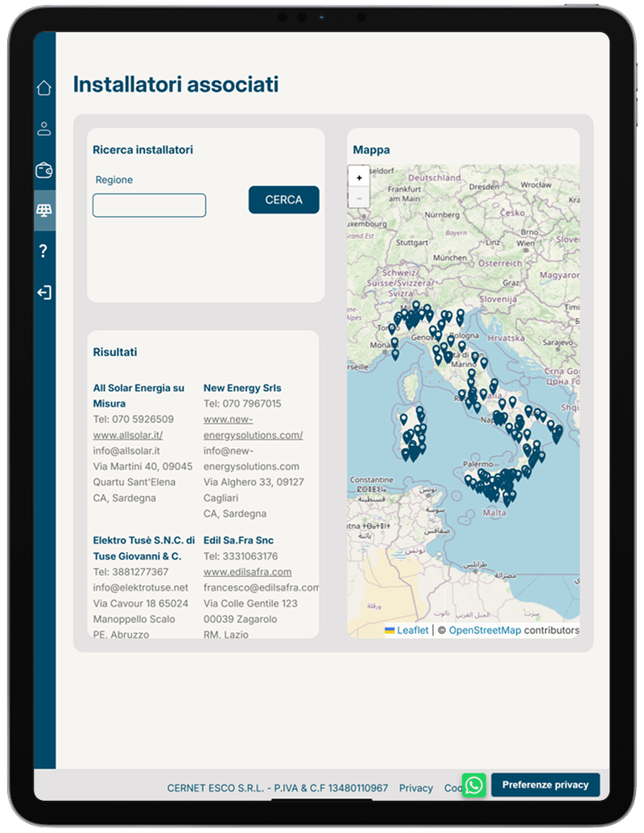The width and height of the screenshot is (644, 833).
Task: Open the wallet icon in sidebar
Action: click(x=44, y=170)
